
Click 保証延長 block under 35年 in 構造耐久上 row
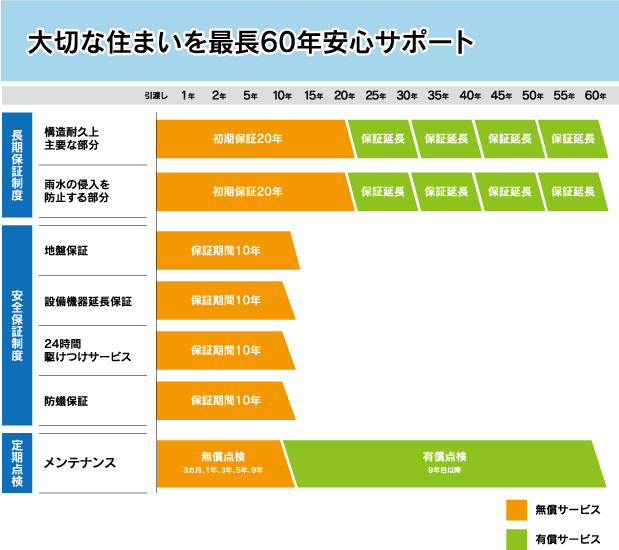(446, 139)
